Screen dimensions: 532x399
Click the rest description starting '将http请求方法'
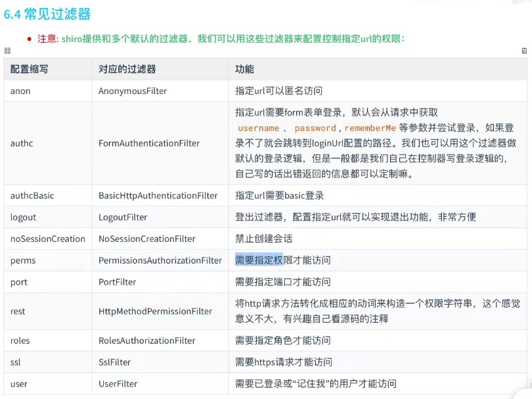click(378, 311)
